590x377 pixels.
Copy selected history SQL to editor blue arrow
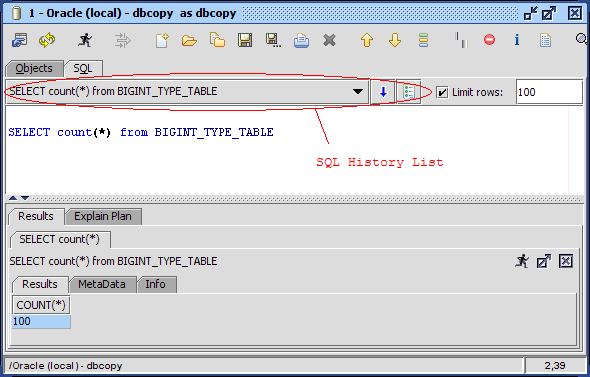(383, 92)
